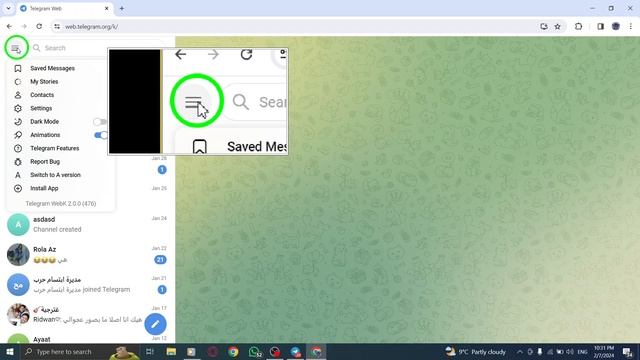Open Chrome extensions puzzle icon
This screenshot has height=360, width=640.
[x=578, y=27]
